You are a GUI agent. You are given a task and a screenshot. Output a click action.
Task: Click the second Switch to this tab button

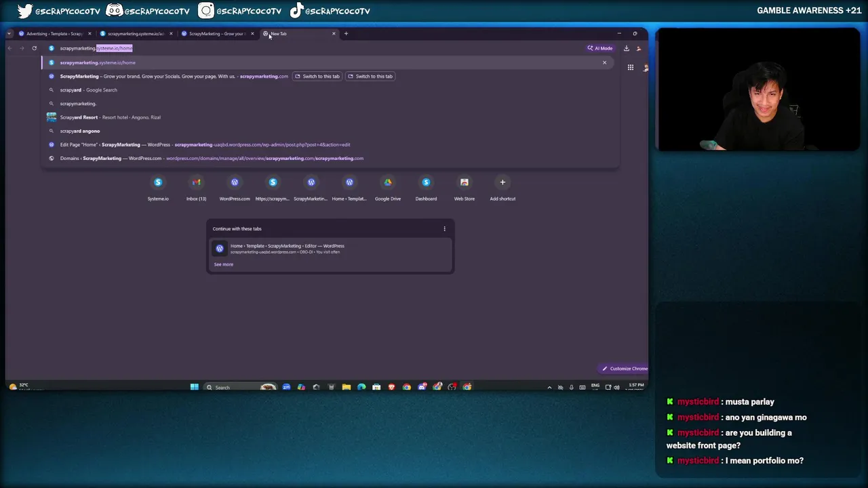point(370,76)
